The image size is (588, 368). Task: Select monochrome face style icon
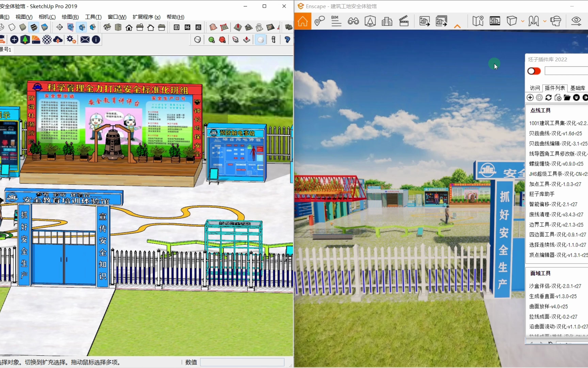[44, 27]
